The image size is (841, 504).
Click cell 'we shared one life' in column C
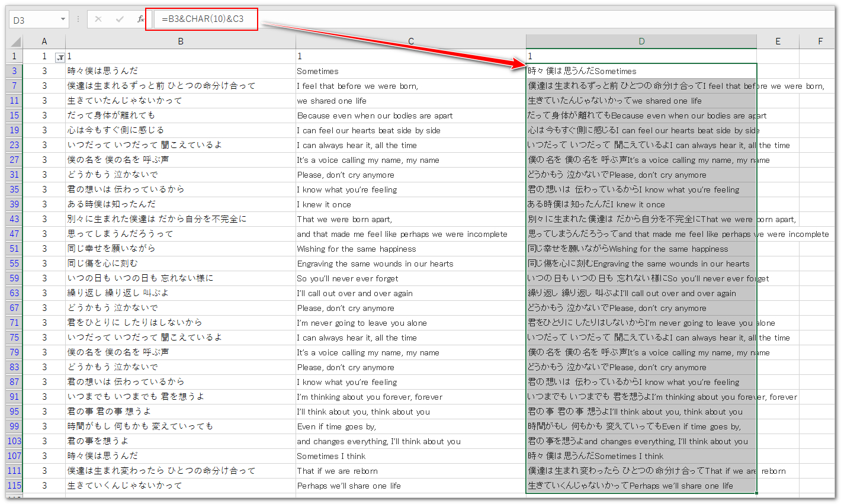(x=411, y=101)
